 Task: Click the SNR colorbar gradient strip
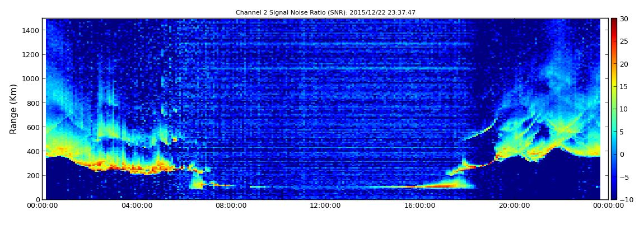pos(614,109)
